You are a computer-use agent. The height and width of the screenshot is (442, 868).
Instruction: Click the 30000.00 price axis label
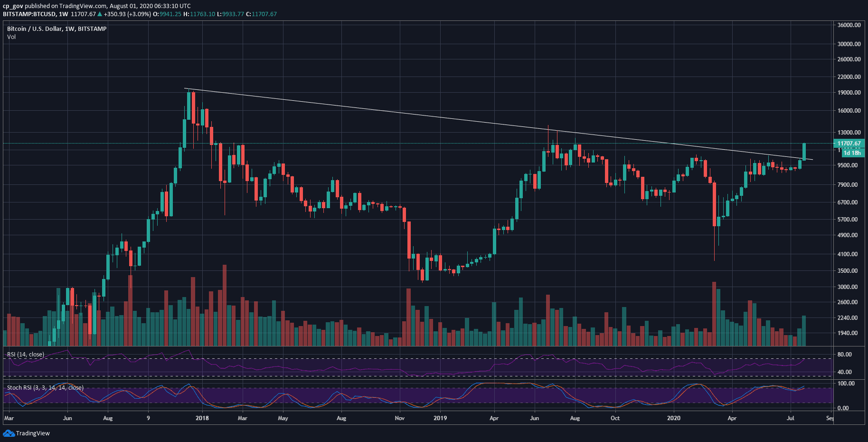(849, 44)
